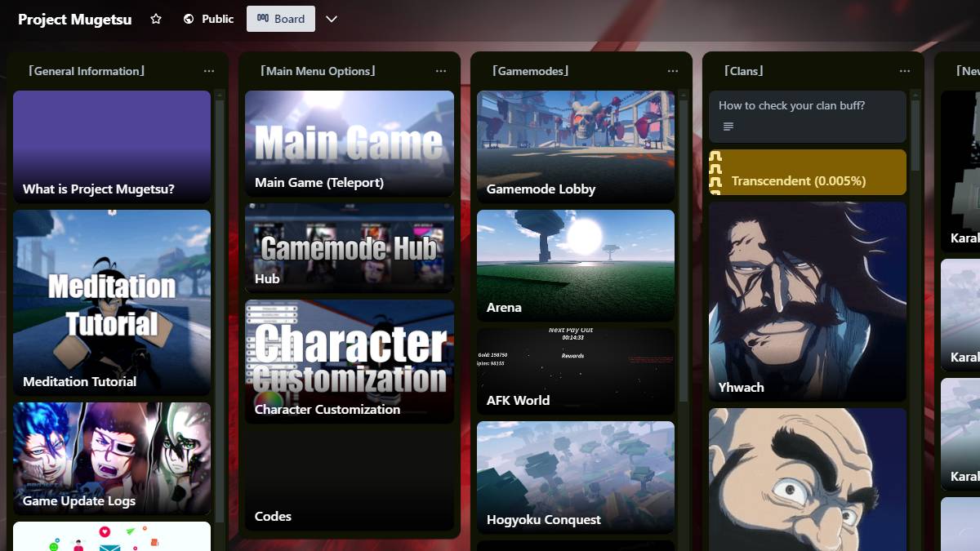Open the Main Menu Options list ellipsis menu
This screenshot has height=551, width=980.
(441, 71)
